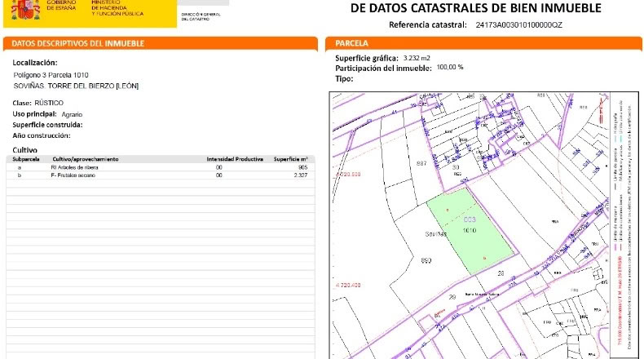Click the 4.720.500 coordinate label on map

(x=348, y=175)
